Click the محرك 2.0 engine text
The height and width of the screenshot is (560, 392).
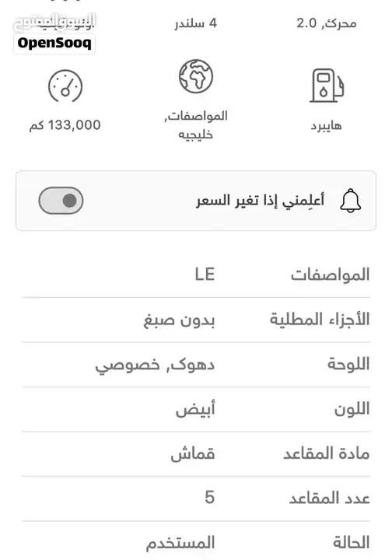[327, 23]
